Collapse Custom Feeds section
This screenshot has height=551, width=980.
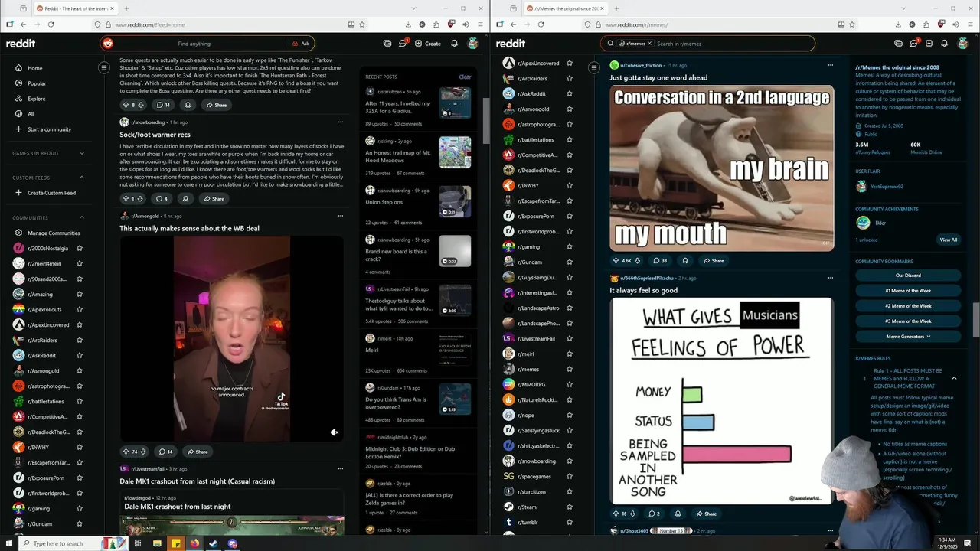click(82, 178)
